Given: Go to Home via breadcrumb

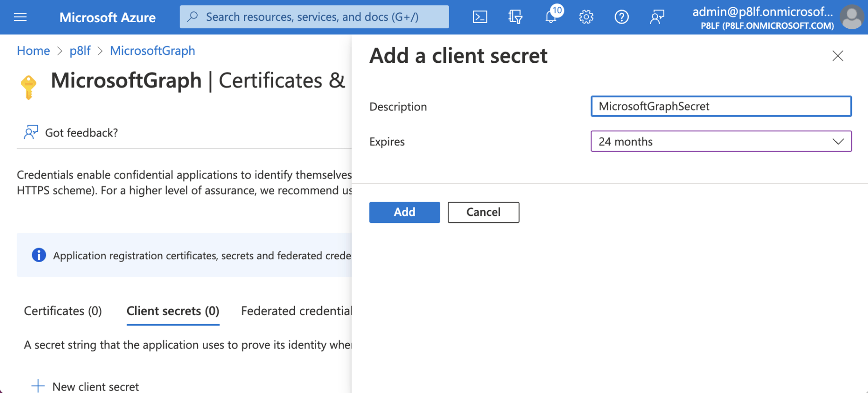Looking at the screenshot, I should pyautogui.click(x=33, y=51).
